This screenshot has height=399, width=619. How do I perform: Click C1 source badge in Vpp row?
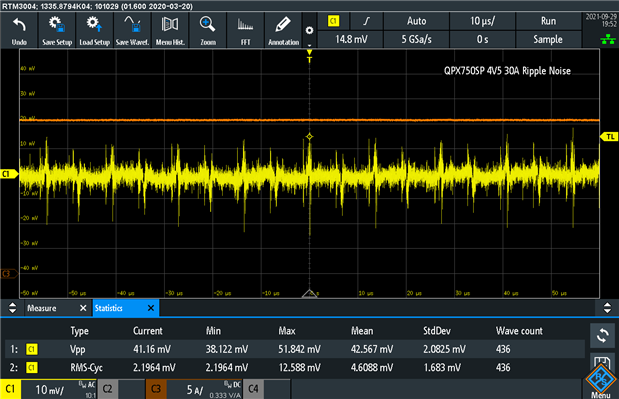tap(32, 349)
